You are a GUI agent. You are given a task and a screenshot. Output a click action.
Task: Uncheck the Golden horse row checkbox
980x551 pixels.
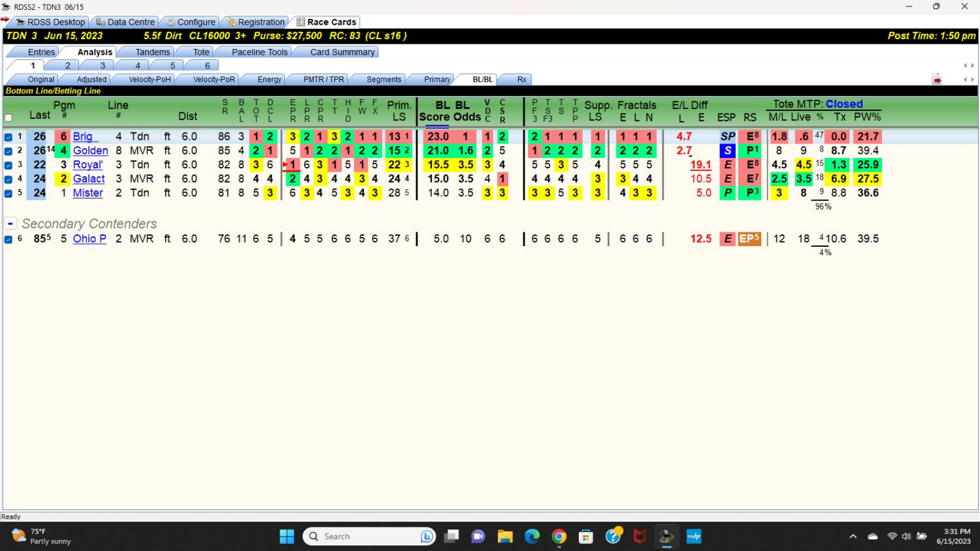pyautogui.click(x=8, y=151)
